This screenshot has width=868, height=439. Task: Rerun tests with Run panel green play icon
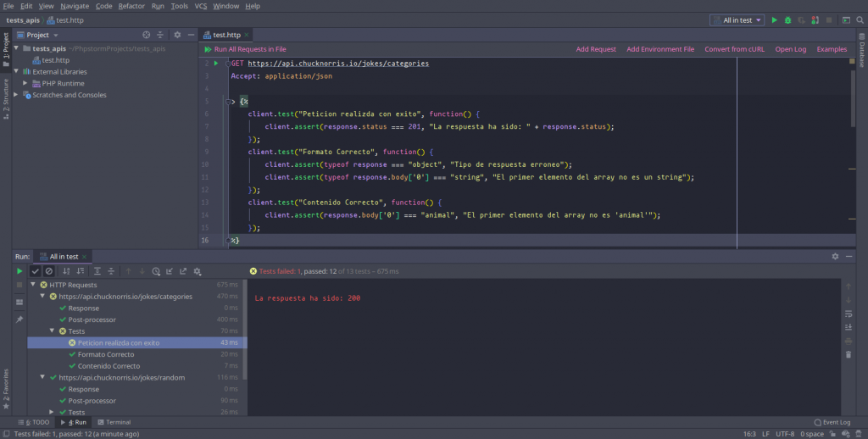coord(19,271)
